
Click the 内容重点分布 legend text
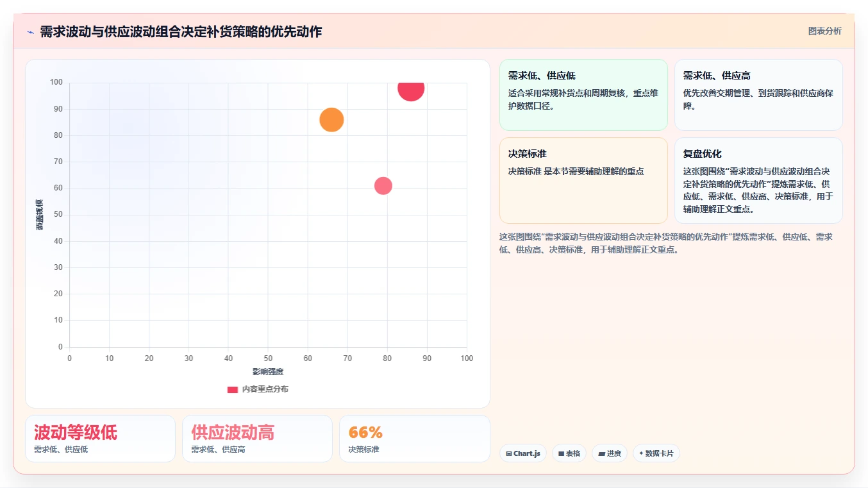click(x=265, y=389)
